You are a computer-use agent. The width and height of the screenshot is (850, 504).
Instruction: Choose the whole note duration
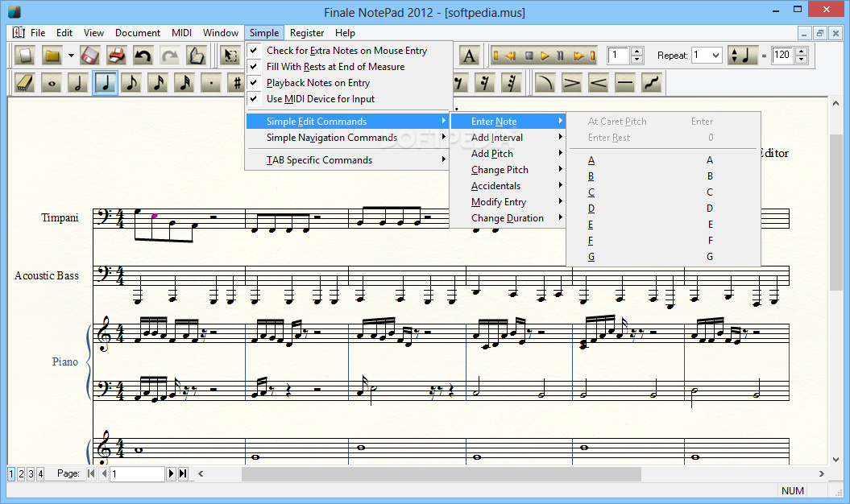point(52,83)
